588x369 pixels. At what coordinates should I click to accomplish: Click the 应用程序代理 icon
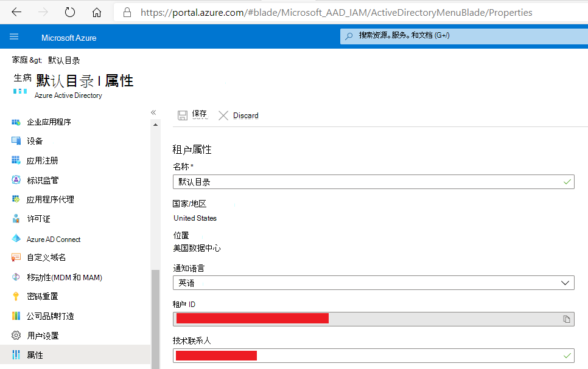(16, 199)
